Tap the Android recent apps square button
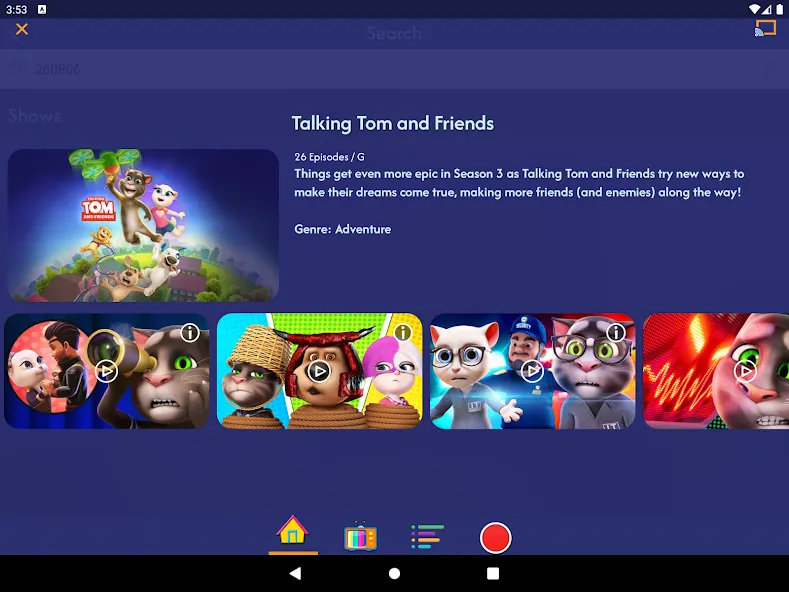This screenshot has width=789, height=592. (493, 573)
